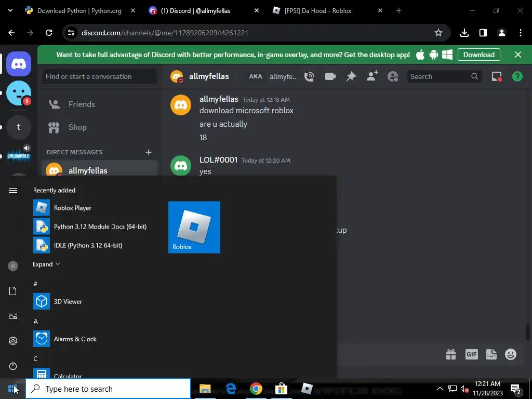Select allmyfellas direct message

[100, 168]
